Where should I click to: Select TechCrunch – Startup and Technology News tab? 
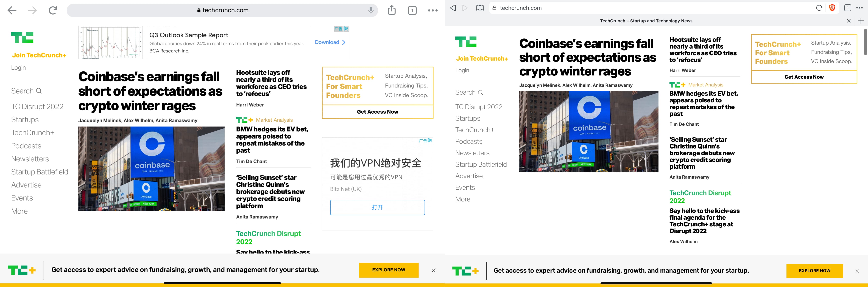click(x=646, y=21)
